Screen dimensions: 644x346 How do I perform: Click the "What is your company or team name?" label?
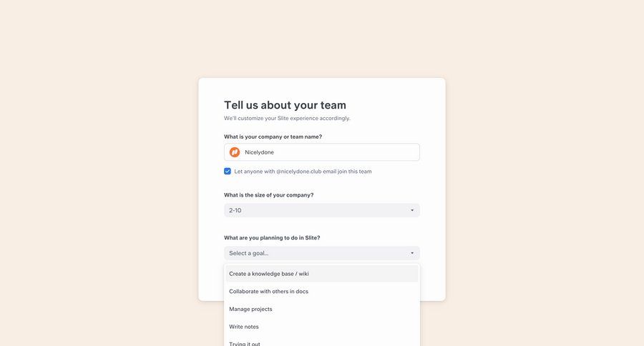(273, 137)
